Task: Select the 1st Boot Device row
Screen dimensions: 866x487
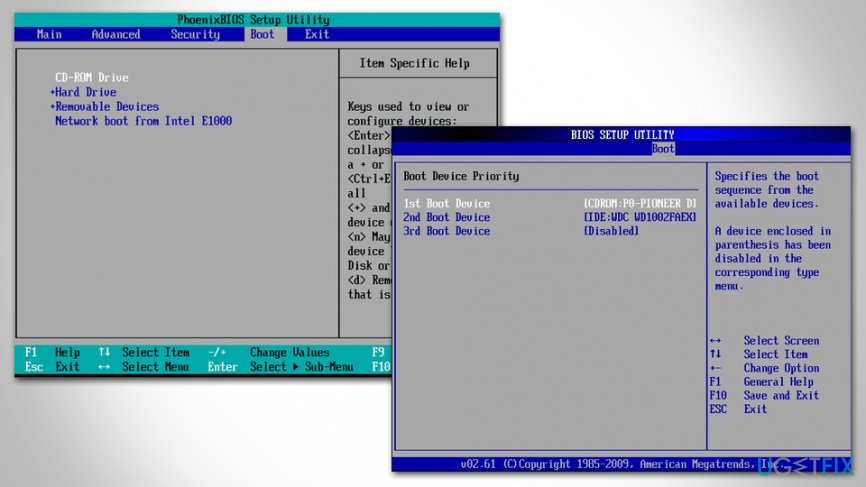Action: coord(550,204)
